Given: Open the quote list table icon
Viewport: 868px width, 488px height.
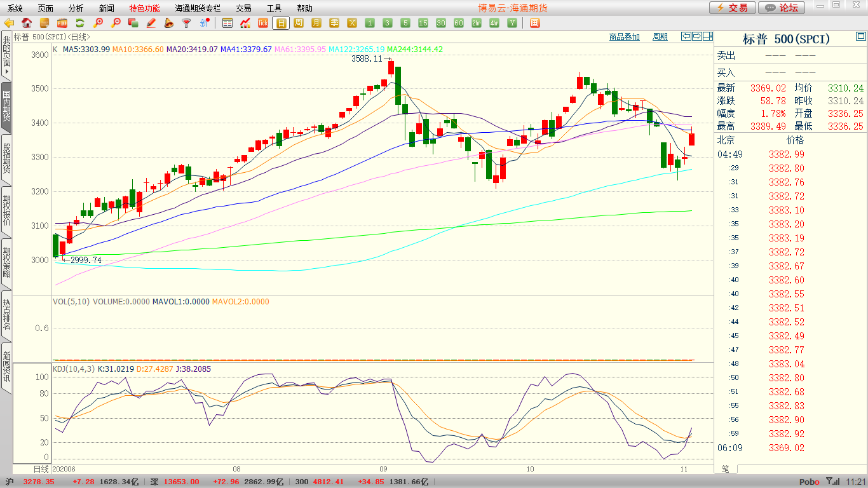Looking at the screenshot, I should click(x=227, y=23).
